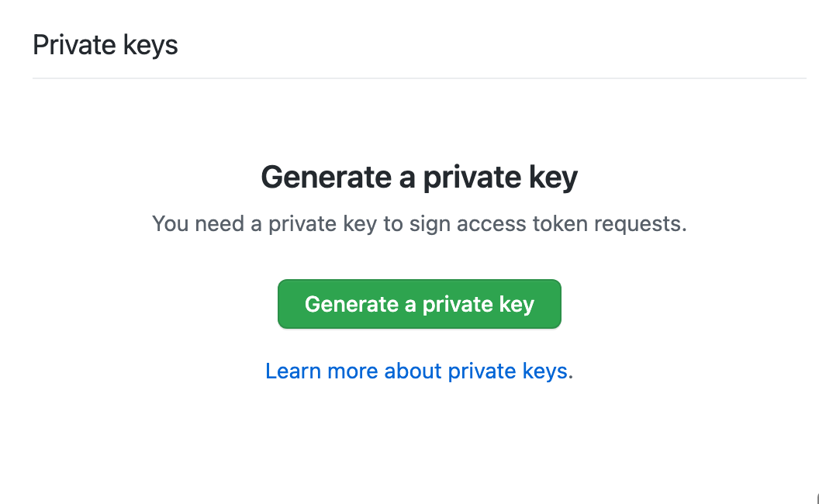The width and height of the screenshot is (819, 504).
Task: Click the word 'key' on the green button
Action: (517, 304)
